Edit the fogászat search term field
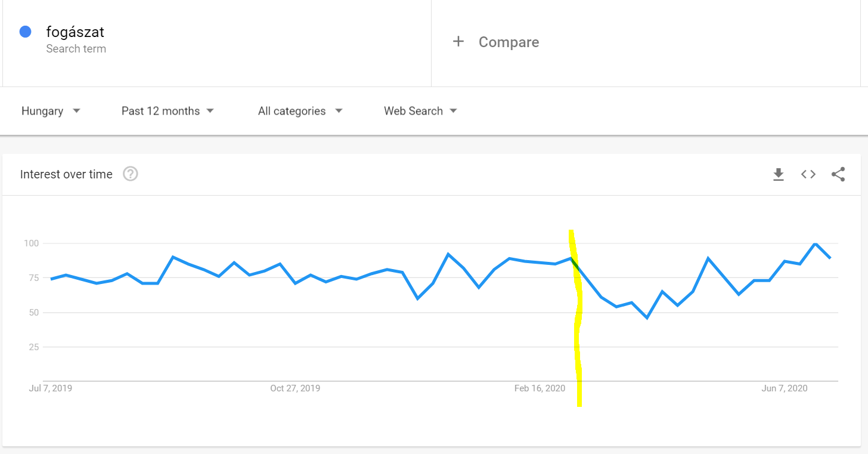Viewport: 868px width, 454px height. (x=75, y=32)
